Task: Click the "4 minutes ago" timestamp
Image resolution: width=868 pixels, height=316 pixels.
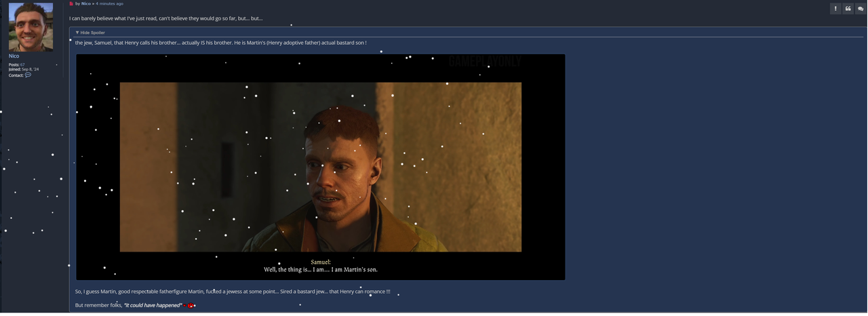Action: tap(109, 4)
